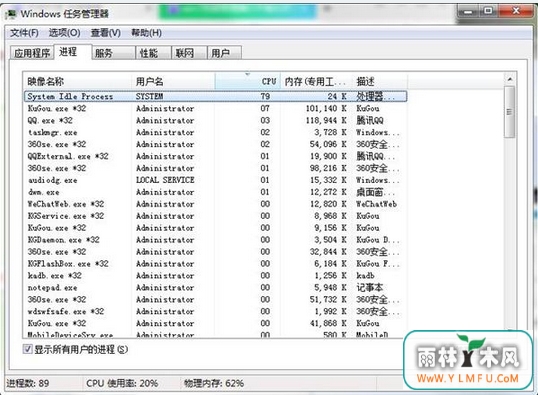Click LOCAL SERVICE user name cell
The image size is (538, 395).
coord(165,180)
